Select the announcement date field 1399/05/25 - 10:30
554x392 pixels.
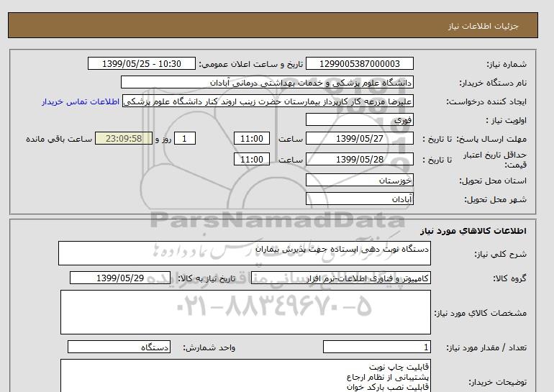pos(141,63)
